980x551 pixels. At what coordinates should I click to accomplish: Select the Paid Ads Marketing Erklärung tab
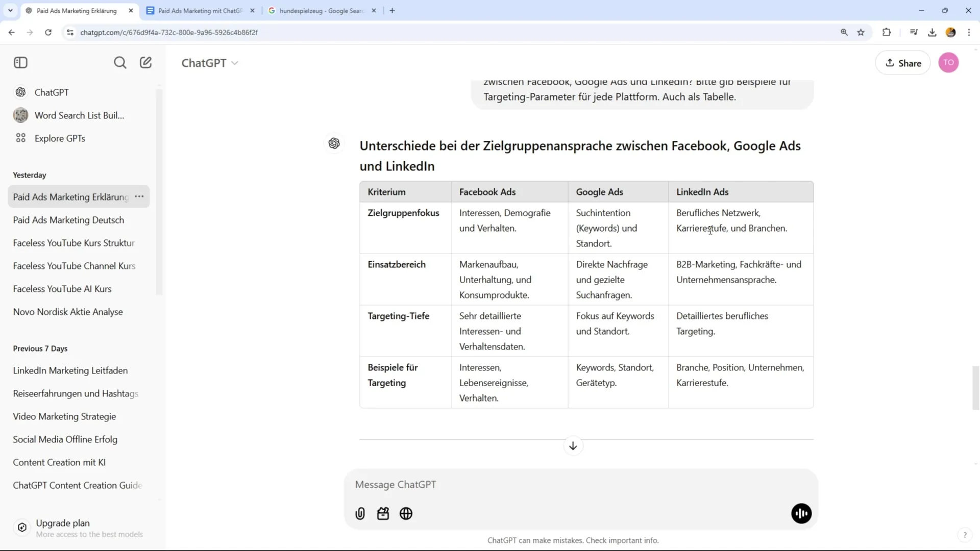click(77, 11)
